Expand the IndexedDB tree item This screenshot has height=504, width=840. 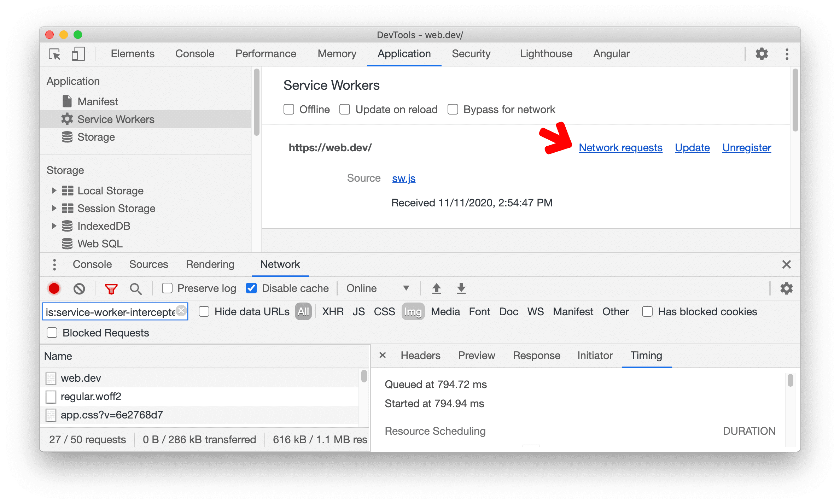tap(52, 225)
